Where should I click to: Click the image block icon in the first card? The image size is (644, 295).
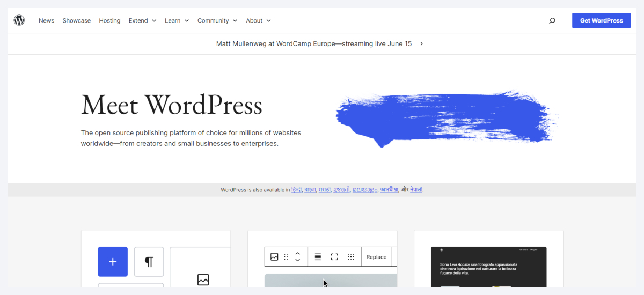203,279
